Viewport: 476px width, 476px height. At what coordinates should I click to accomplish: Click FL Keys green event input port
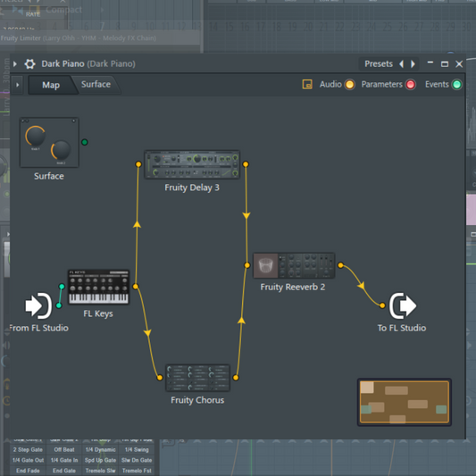62,287
